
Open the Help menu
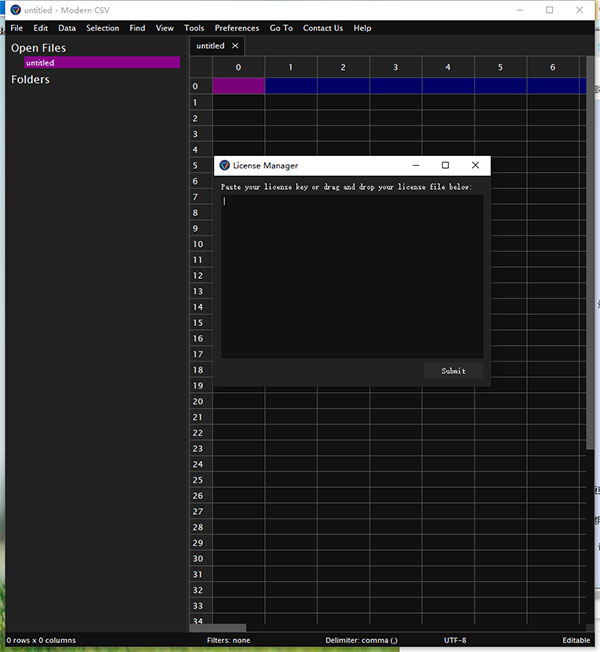362,28
